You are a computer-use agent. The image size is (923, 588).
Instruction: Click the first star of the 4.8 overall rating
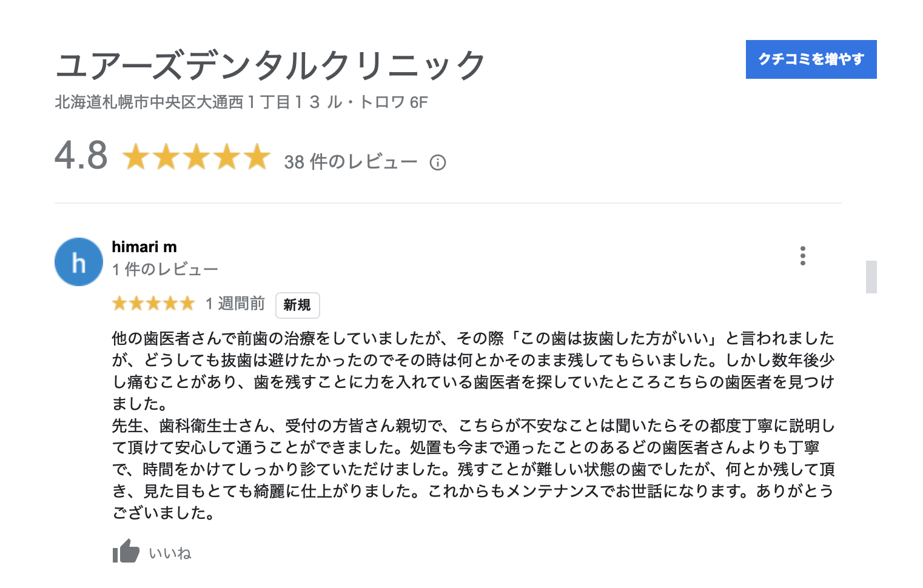136,156
